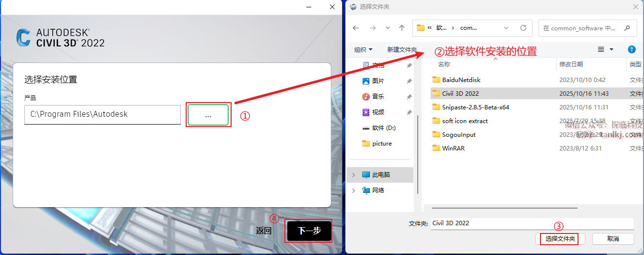Viewport: 644px width, 255px height.
Task: Click the soft icon extract folder icon
Action: (436, 121)
